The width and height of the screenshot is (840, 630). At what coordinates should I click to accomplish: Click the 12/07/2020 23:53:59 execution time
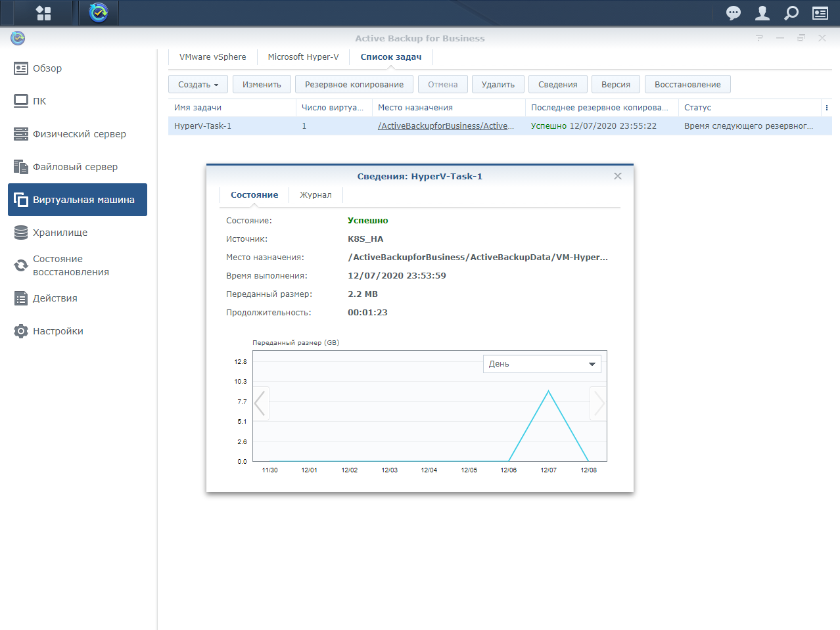(x=397, y=276)
